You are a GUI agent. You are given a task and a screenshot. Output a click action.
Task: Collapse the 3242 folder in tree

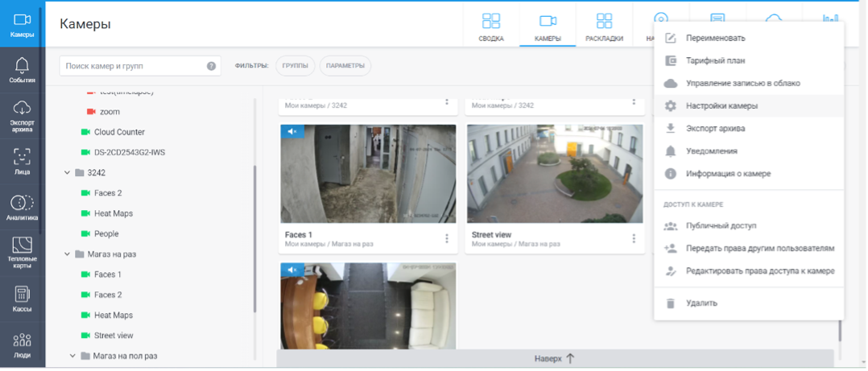[x=66, y=173]
